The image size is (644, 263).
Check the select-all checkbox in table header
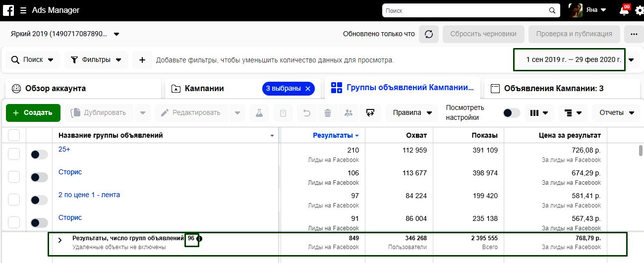click(14, 135)
